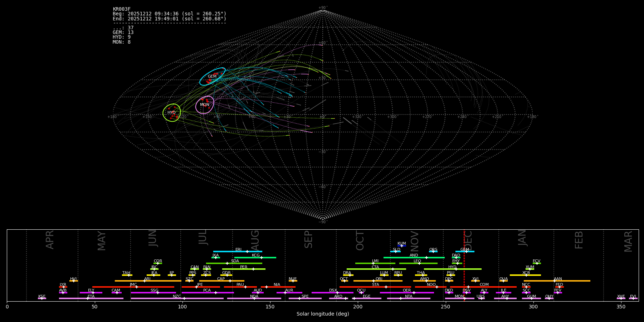Image resolution: width=644 pixels, height=322 pixels.
Task: Click the 'MON: 8' count in the header
Action: [122, 42]
